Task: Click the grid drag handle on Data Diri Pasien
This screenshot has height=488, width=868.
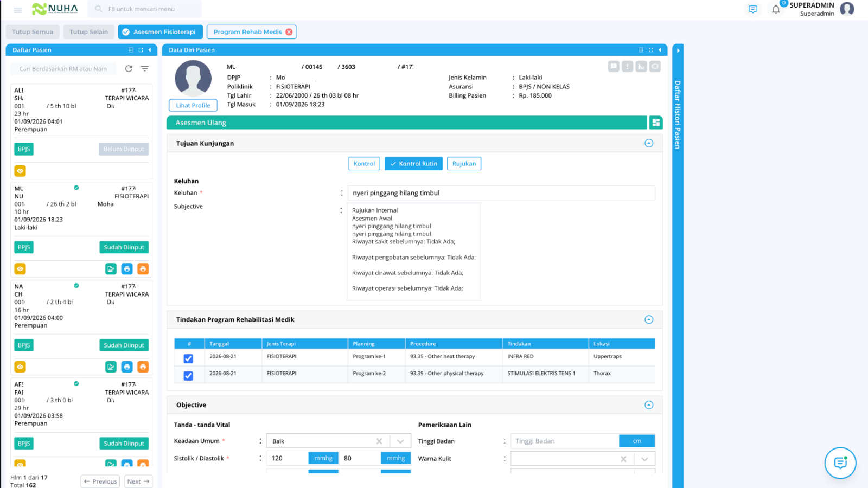Action: [641, 50]
